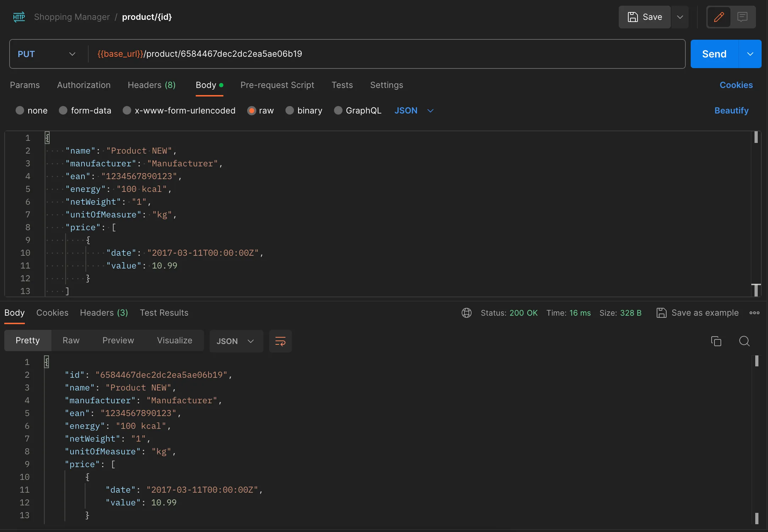Click the product/{id} request title
768x532 pixels.
[x=147, y=17]
